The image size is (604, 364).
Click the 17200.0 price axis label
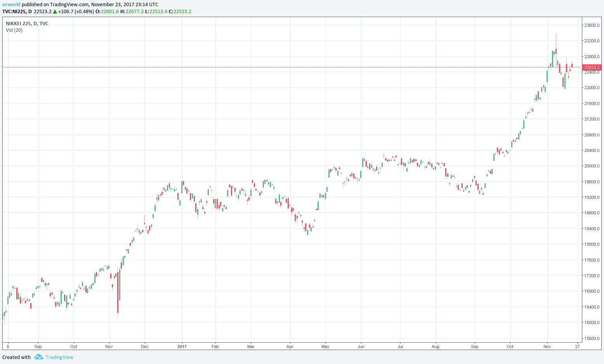coord(592,276)
